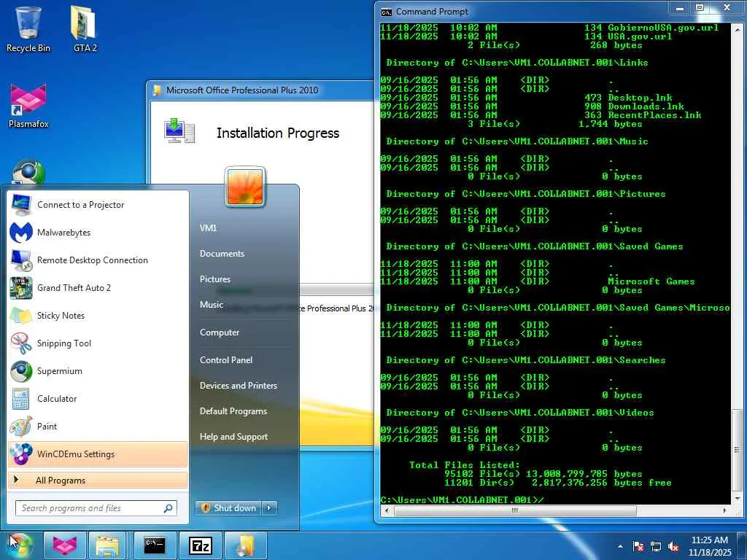
Task: Switch to Command Prompt taskbar button
Action: tap(155, 545)
